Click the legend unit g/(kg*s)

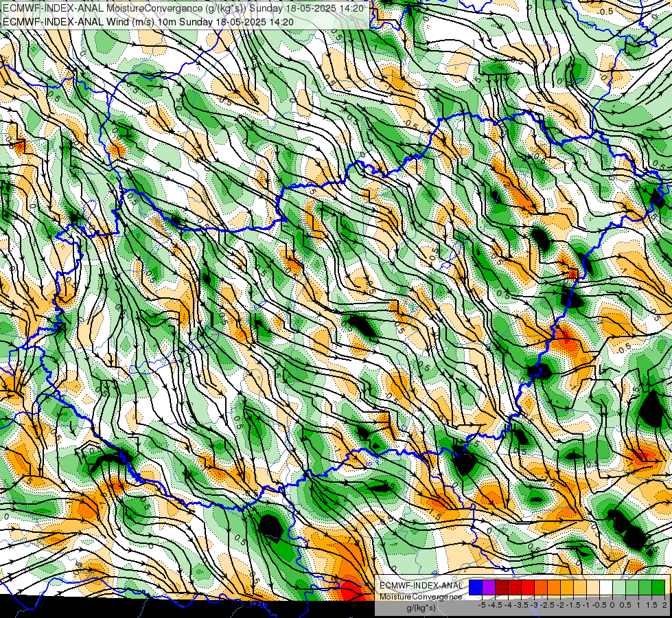[x=421, y=608]
